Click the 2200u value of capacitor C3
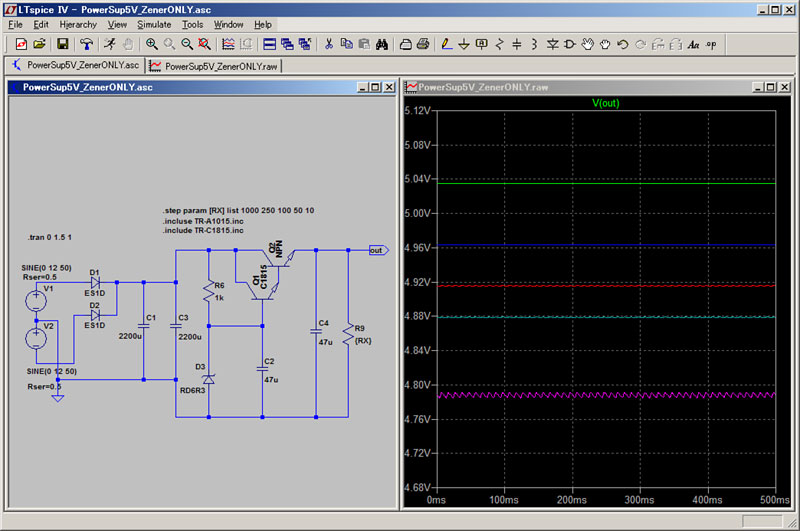 click(x=189, y=337)
